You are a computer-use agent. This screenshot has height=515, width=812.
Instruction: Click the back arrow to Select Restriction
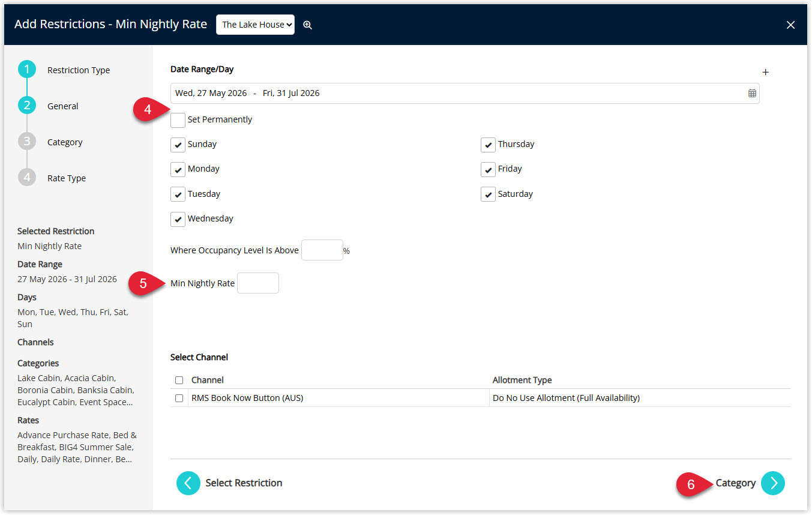(188, 483)
